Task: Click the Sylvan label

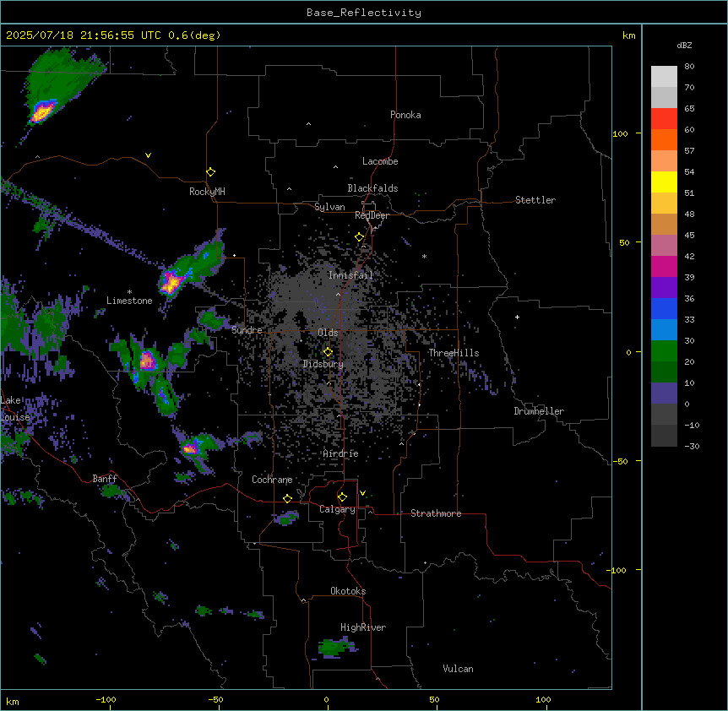Action: (x=329, y=207)
